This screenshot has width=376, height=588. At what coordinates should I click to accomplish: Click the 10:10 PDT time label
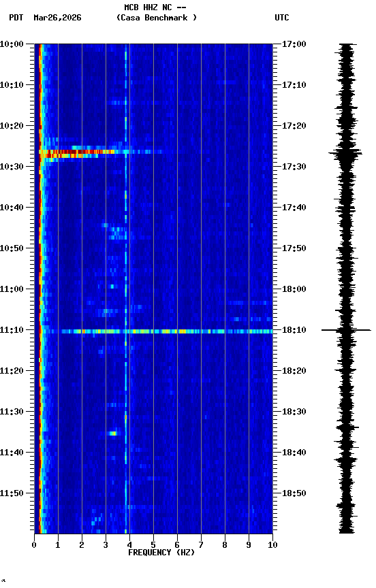[x=12, y=85]
